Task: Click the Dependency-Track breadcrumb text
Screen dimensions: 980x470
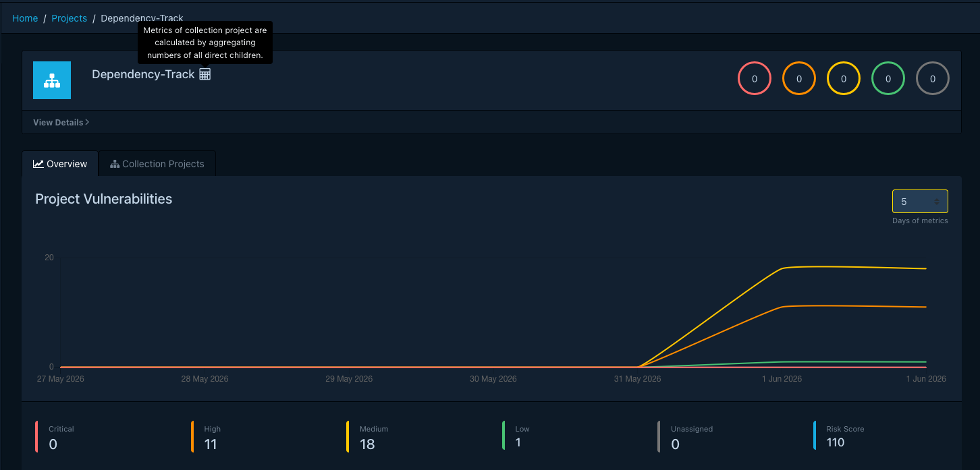Action: [x=142, y=18]
